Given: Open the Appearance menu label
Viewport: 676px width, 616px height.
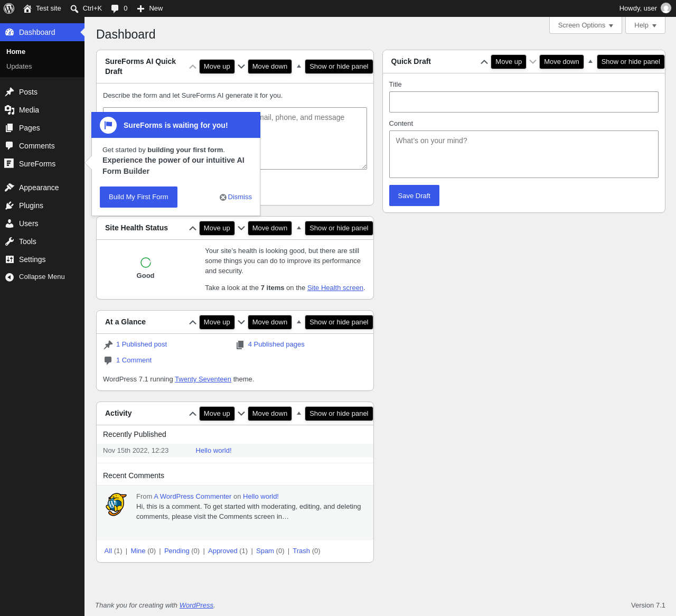Looking at the screenshot, I should (x=39, y=188).
